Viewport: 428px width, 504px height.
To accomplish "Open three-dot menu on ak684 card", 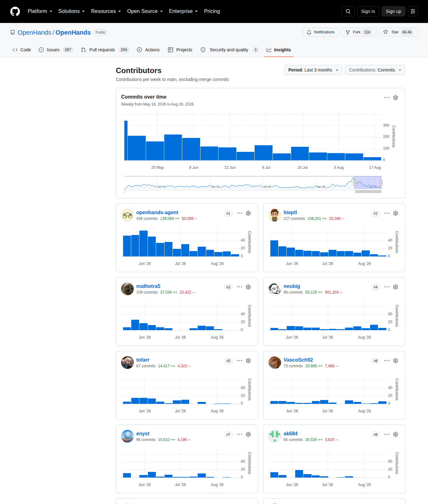I will [387, 434].
